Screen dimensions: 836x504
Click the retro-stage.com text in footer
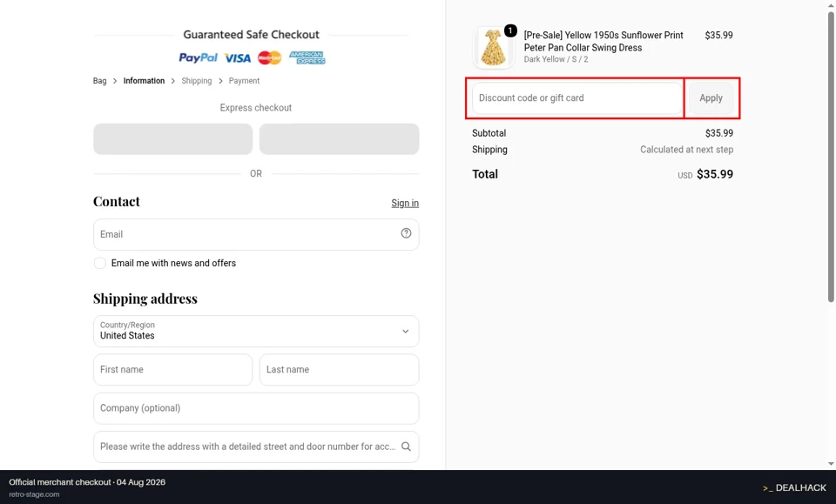pos(34,494)
